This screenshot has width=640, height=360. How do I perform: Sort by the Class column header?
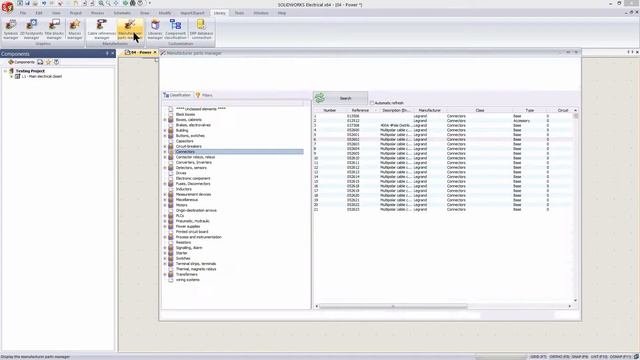click(480, 111)
